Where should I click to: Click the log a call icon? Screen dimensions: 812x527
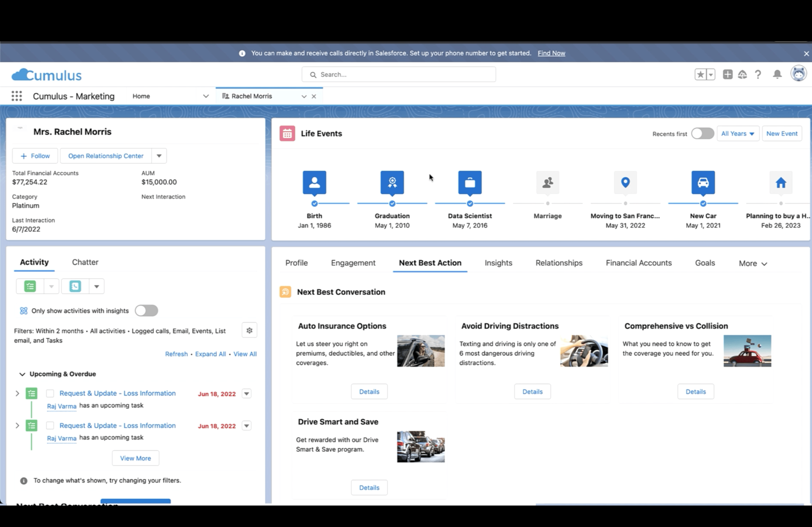tap(75, 286)
